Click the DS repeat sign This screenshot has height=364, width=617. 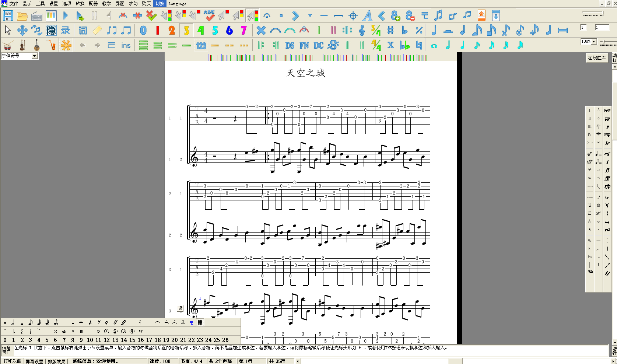pyautogui.click(x=290, y=45)
